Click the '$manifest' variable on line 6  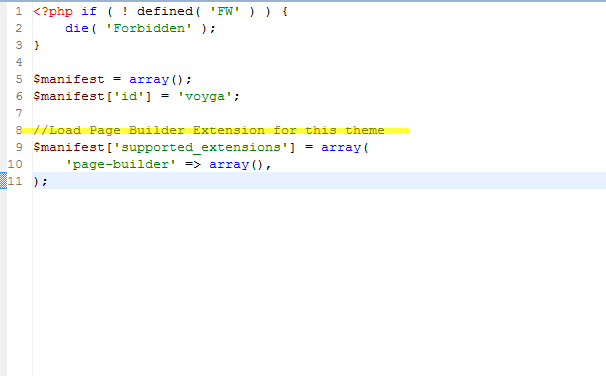click(x=69, y=96)
